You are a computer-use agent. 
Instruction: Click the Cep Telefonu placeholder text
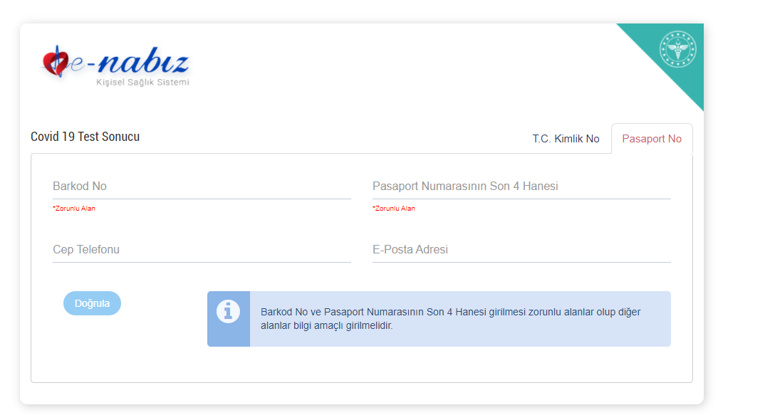pos(86,250)
